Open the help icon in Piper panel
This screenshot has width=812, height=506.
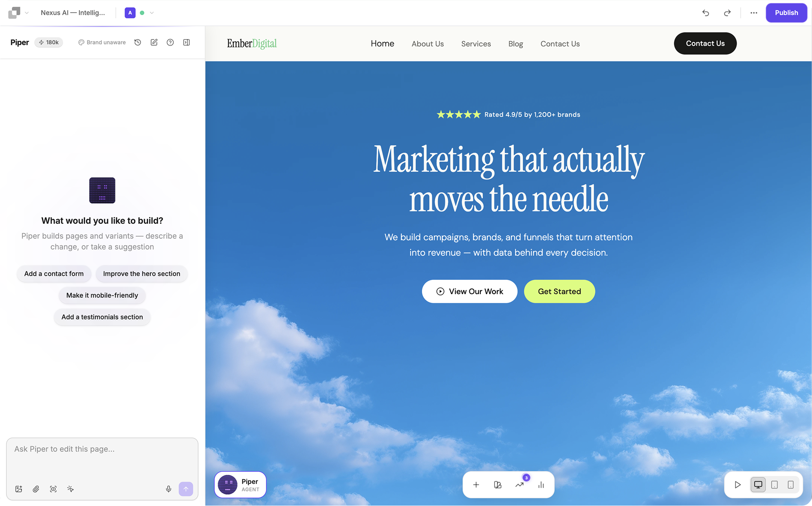[170, 42]
